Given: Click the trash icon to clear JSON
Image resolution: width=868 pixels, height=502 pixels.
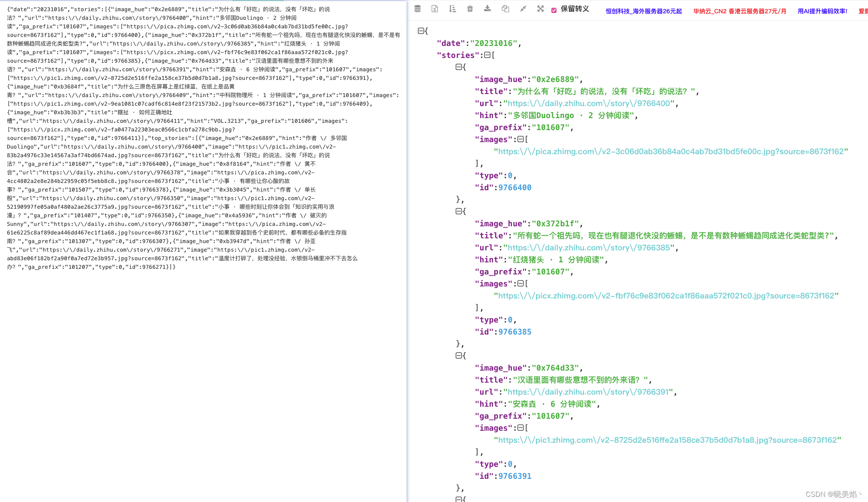Looking at the screenshot, I should coord(470,9).
